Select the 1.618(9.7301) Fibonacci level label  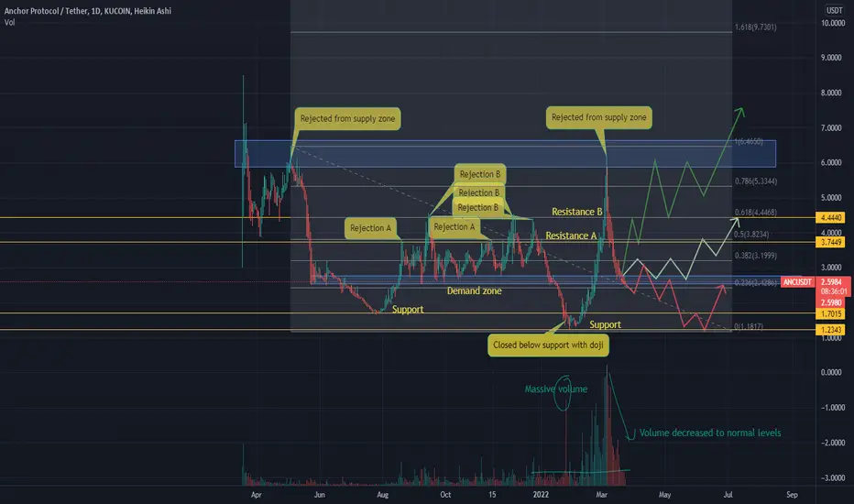click(755, 27)
